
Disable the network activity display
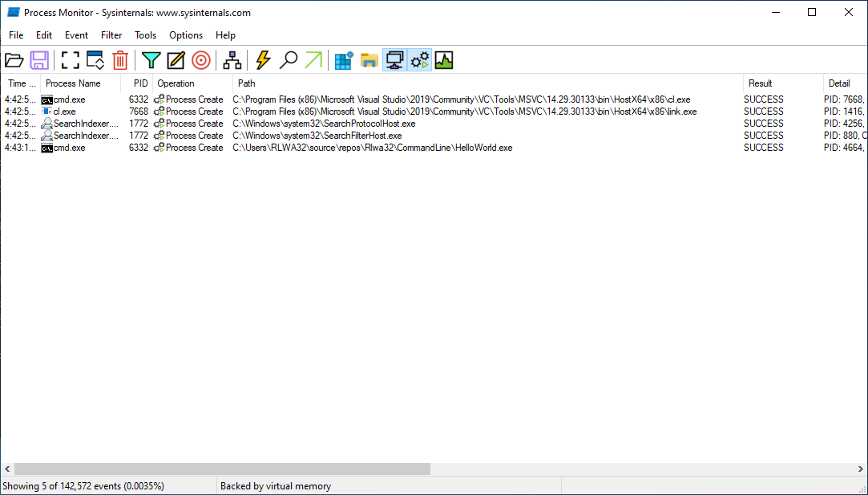click(x=394, y=59)
